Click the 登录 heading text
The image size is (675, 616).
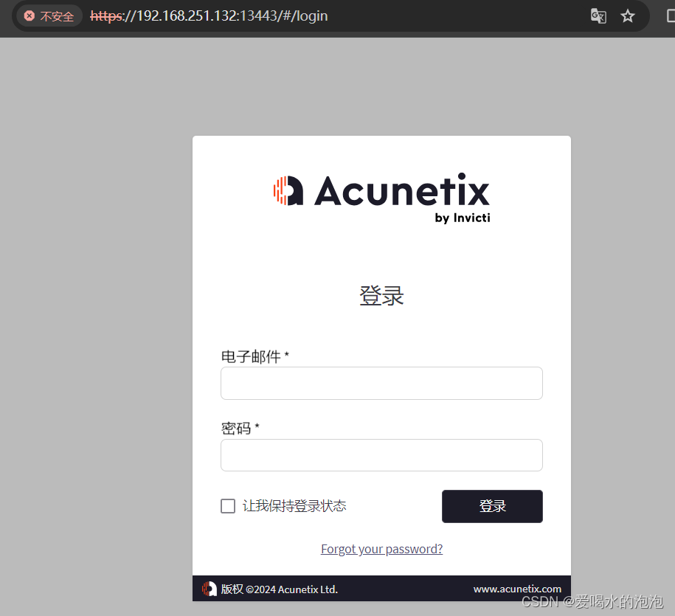point(381,296)
